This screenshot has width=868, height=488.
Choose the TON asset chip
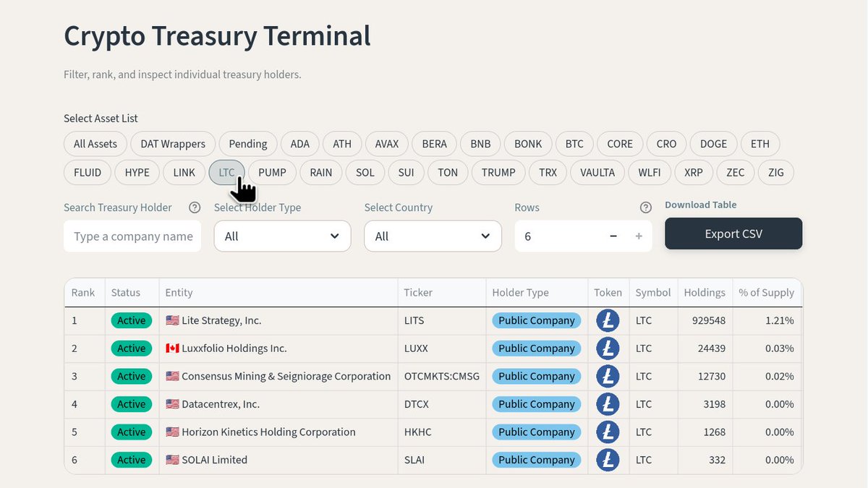point(448,173)
